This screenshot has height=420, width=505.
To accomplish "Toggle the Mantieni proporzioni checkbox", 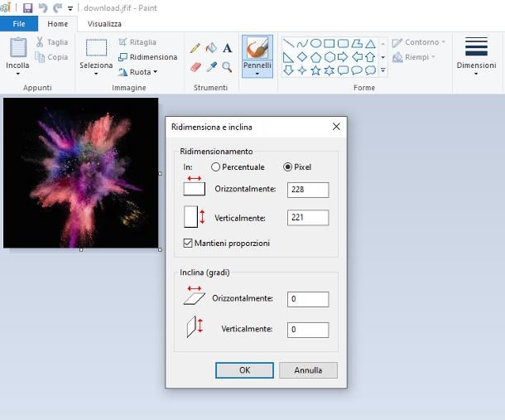I will [188, 243].
